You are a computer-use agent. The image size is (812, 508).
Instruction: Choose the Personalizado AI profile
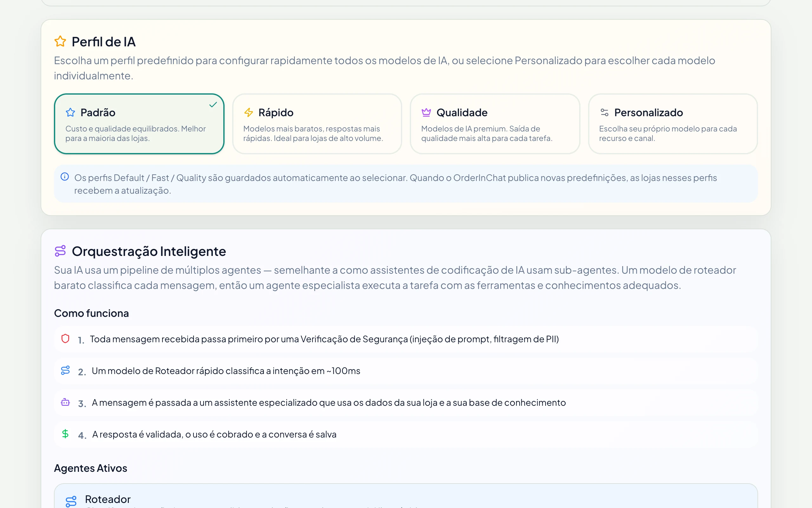click(673, 124)
